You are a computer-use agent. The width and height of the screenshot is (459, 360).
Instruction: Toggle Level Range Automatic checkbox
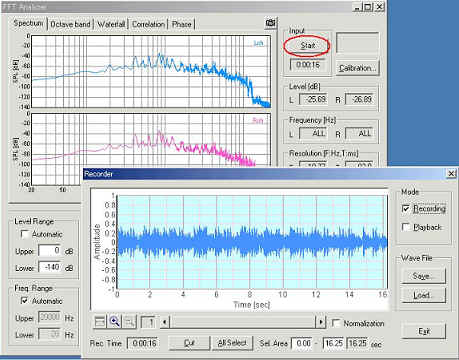pyautogui.click(x=25, y=234)
